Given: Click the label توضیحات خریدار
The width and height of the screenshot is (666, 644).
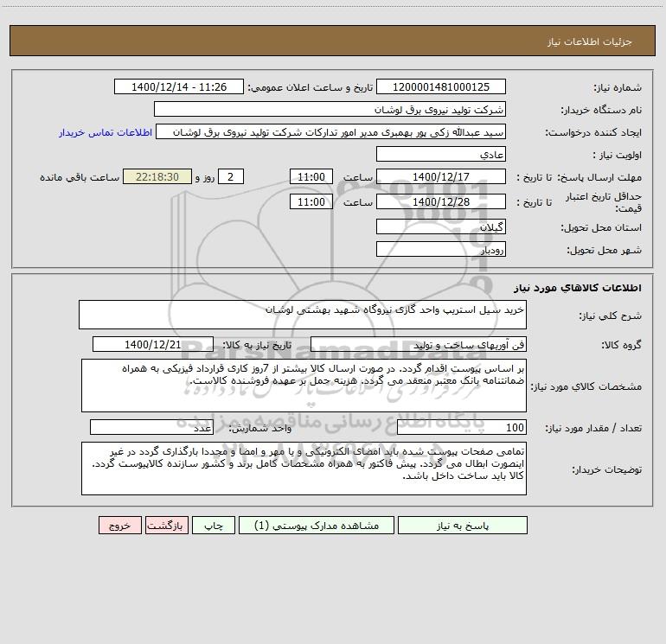Looking at the screenshot, I should [x=607, y=469].
